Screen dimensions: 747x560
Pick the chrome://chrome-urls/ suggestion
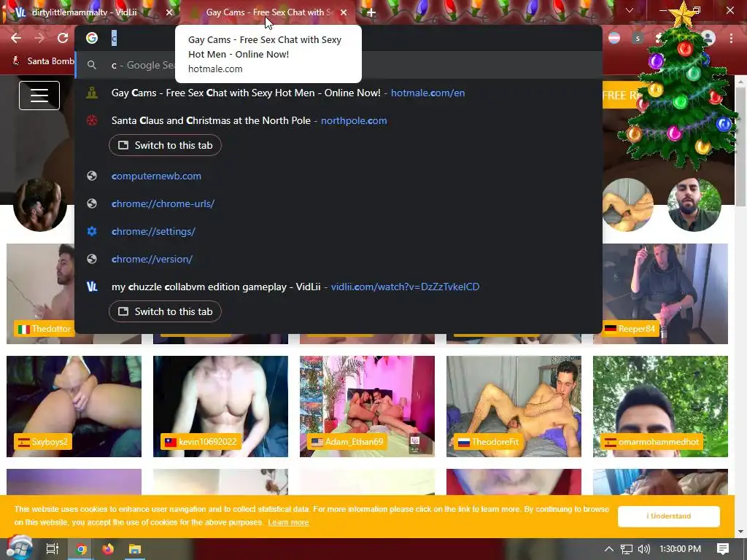(338, 204)
